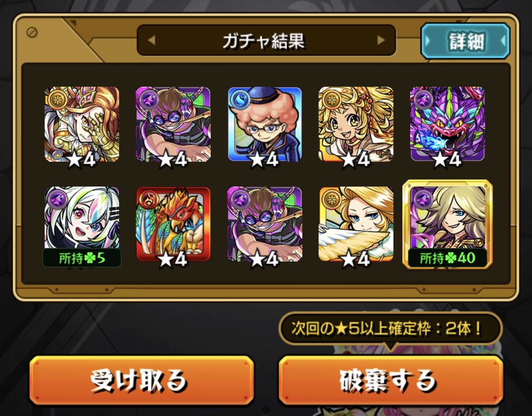
Task: Select bottom-row goggles man duplicate character
Action: tap(264, 224)
